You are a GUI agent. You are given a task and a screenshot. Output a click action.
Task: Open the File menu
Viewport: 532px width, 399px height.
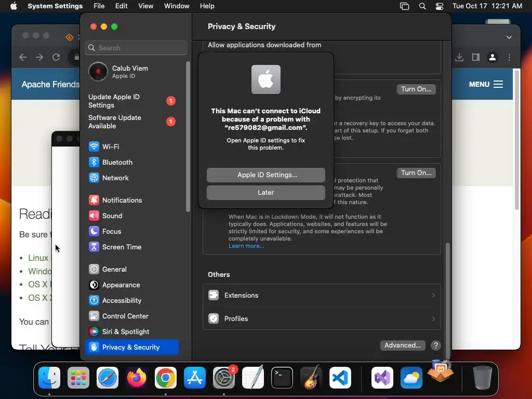tap(99, 6)
